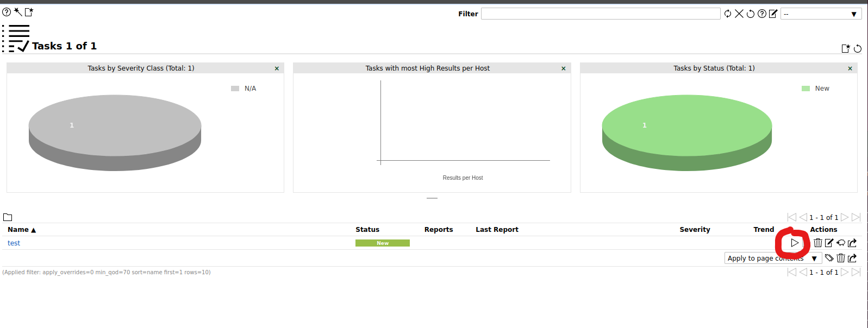Add a tag to page contents
This screenshot has height=328, width=868.
[x=829, y=258]
